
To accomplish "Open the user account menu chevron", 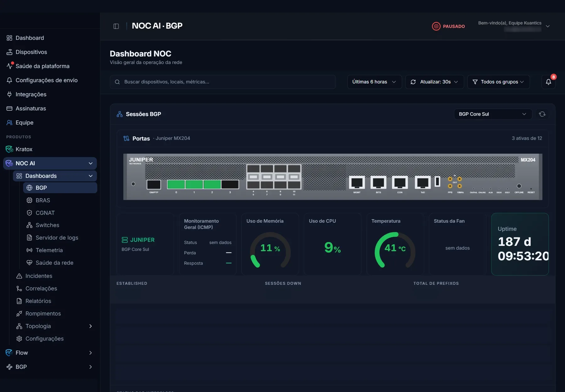I will tap(548, 26).
